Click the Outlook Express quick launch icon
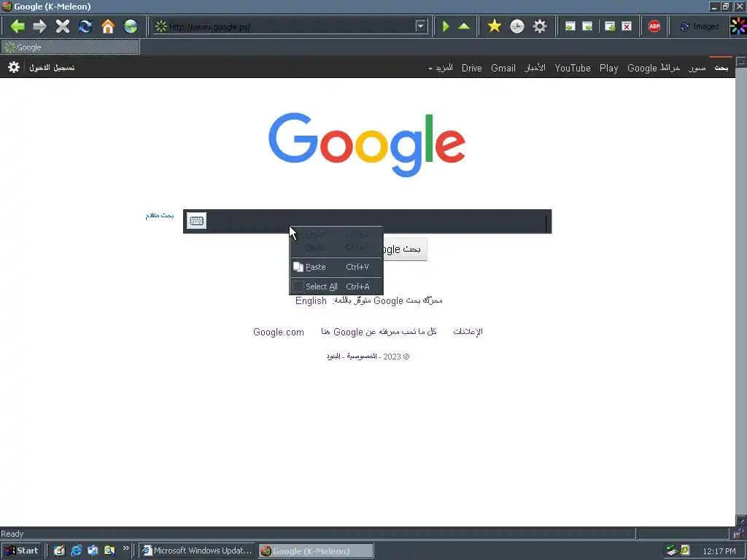The width and height of the screenshot is (747, 560). pos(93,551)
